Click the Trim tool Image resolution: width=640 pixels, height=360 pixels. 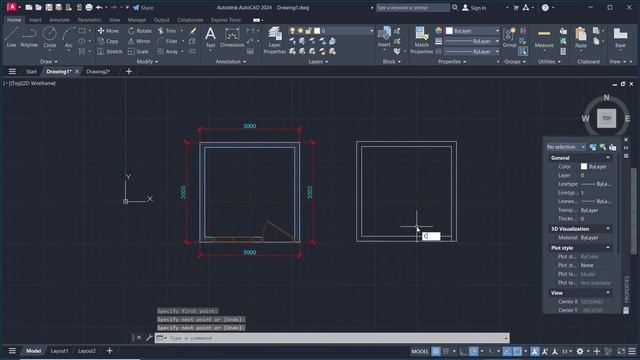167,31
